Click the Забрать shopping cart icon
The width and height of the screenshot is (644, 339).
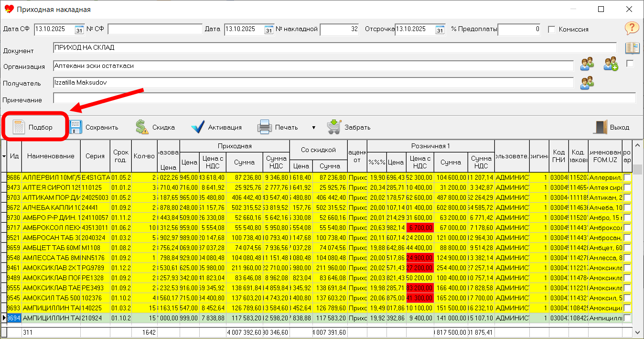[x=334, y=127]
